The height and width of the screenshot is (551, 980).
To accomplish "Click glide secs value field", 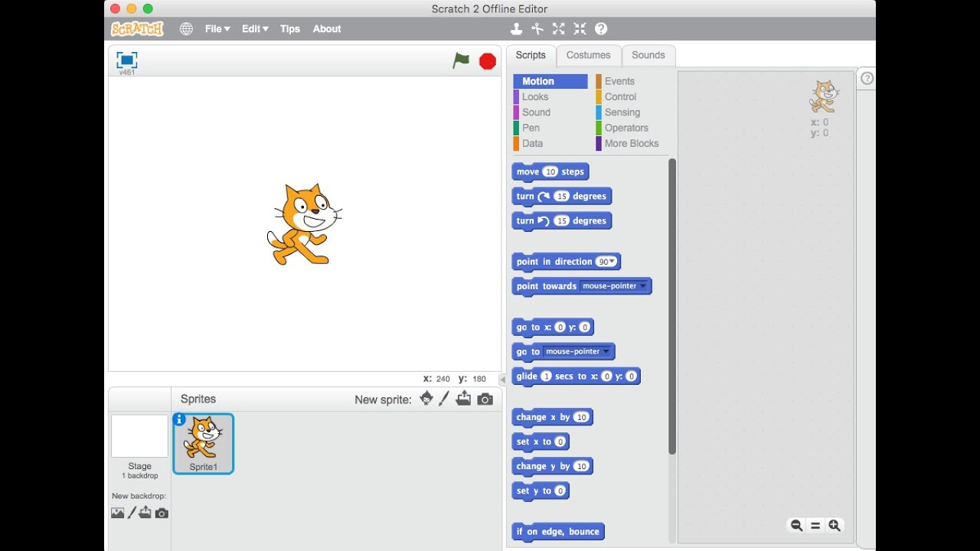I will [546, 377].
